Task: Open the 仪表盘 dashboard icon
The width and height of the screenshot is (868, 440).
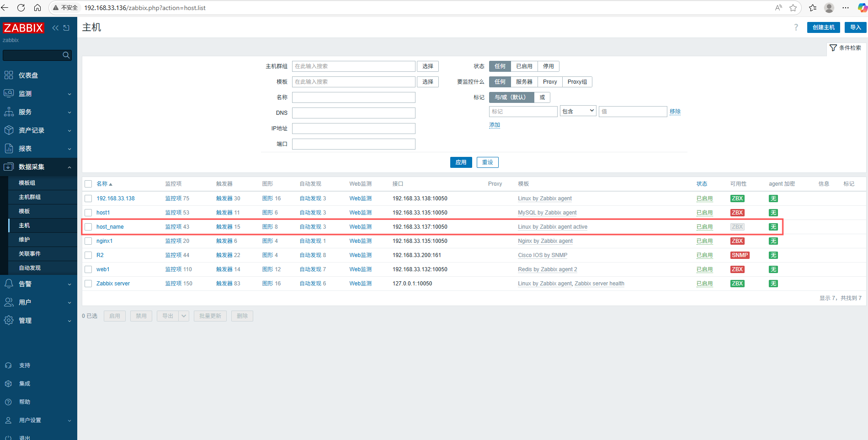Action: coord(9,75)
